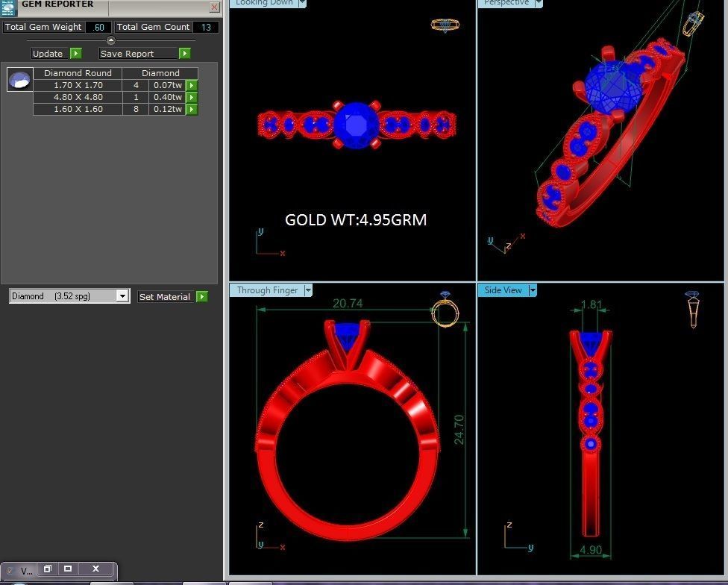Click the blue center stone in Perspective view
Viewport: 728px width, 585px height.
[613, 87]
